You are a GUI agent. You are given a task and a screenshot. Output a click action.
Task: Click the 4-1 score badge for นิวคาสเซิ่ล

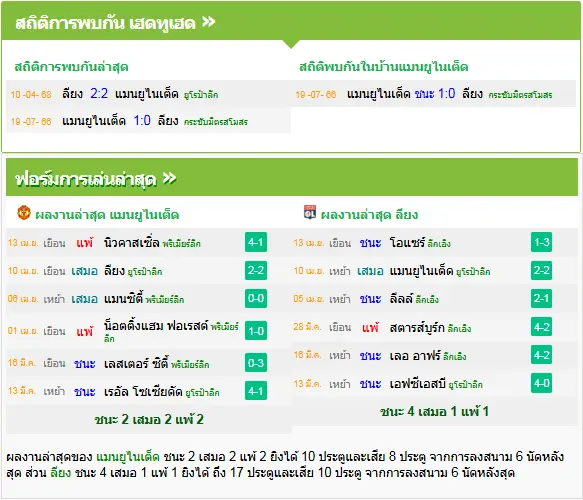point(256,242)
